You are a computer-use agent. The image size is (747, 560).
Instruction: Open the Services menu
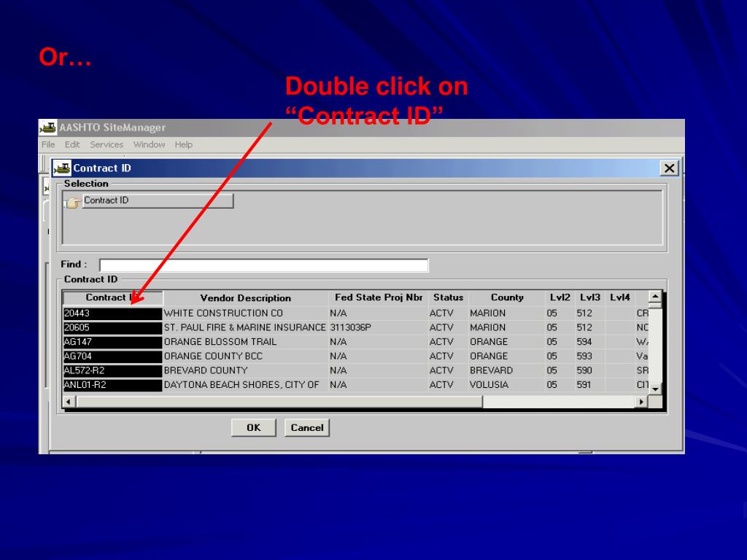pos(107,144)
